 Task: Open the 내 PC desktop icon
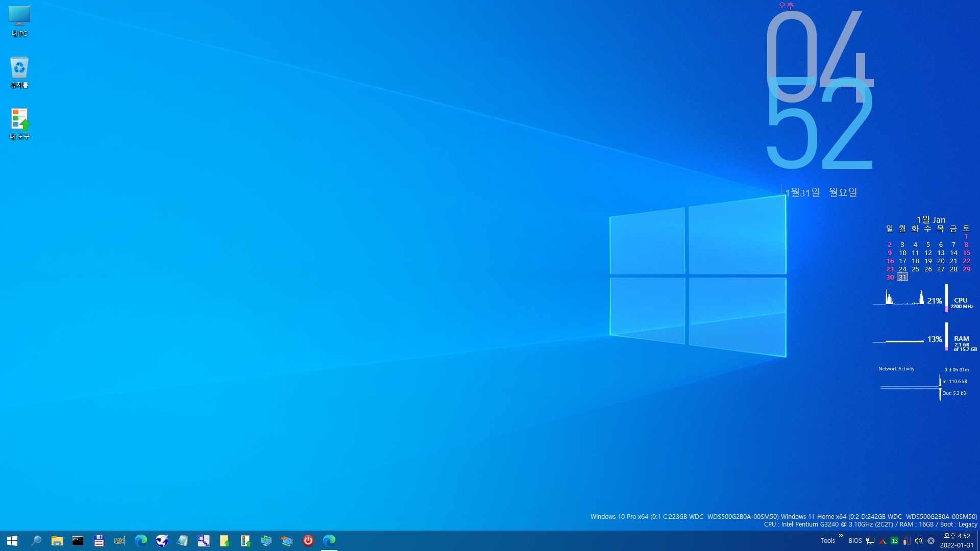[x=19, y=21]
